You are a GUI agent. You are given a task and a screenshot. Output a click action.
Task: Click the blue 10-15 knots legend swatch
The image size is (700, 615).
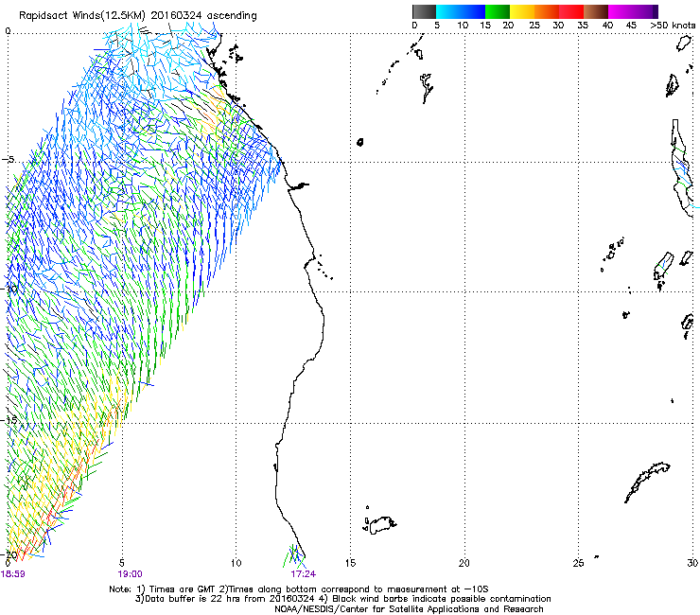point(473,11)
